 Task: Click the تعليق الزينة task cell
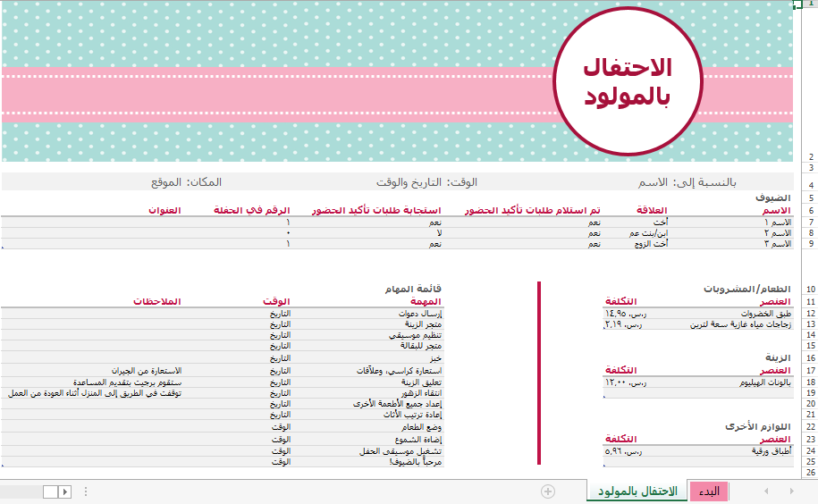[x=422, y=382]
